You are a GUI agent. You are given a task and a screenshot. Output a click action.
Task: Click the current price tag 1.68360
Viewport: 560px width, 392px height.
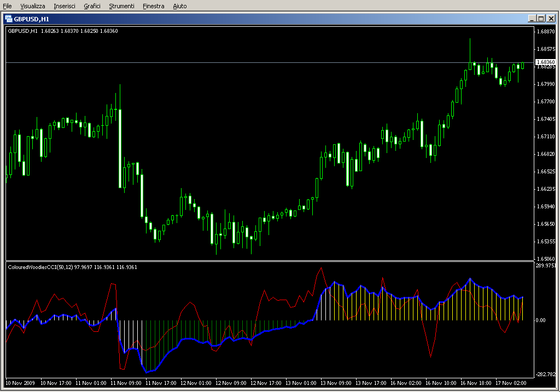546,62
